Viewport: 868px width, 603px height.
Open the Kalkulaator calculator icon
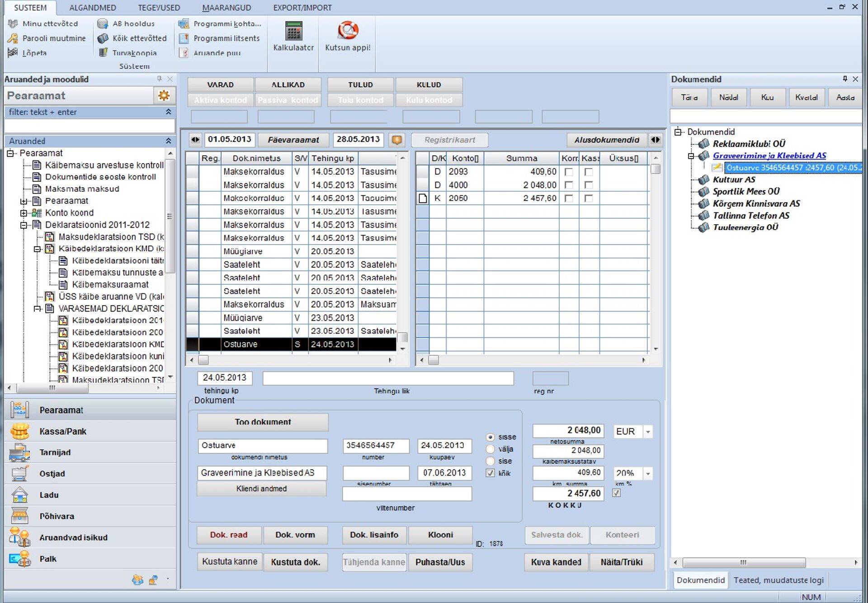(293, 31)
